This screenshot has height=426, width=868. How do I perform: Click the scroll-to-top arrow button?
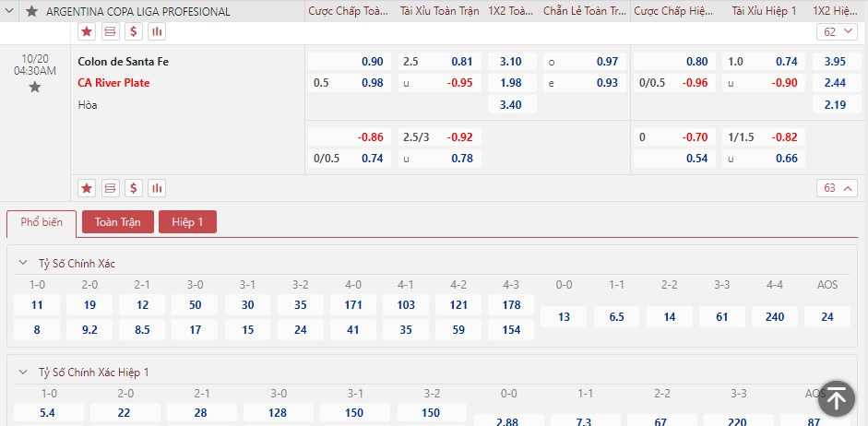click(x=837, y=398)
